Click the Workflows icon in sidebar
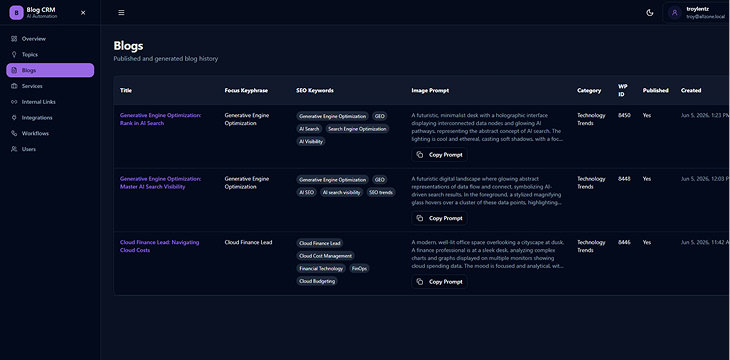This screenshot has height=360, width=730. [14, 134]
